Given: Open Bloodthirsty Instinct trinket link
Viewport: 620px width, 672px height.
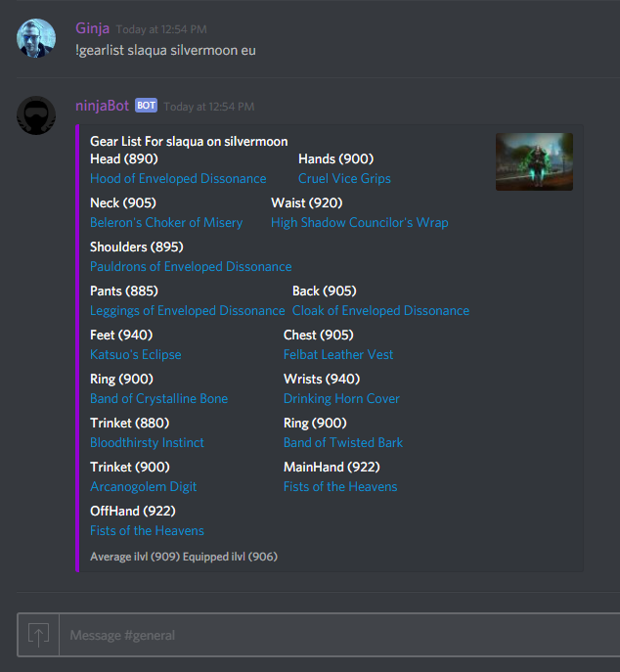Looking at the screenshot, I should (x=147, y=442).
